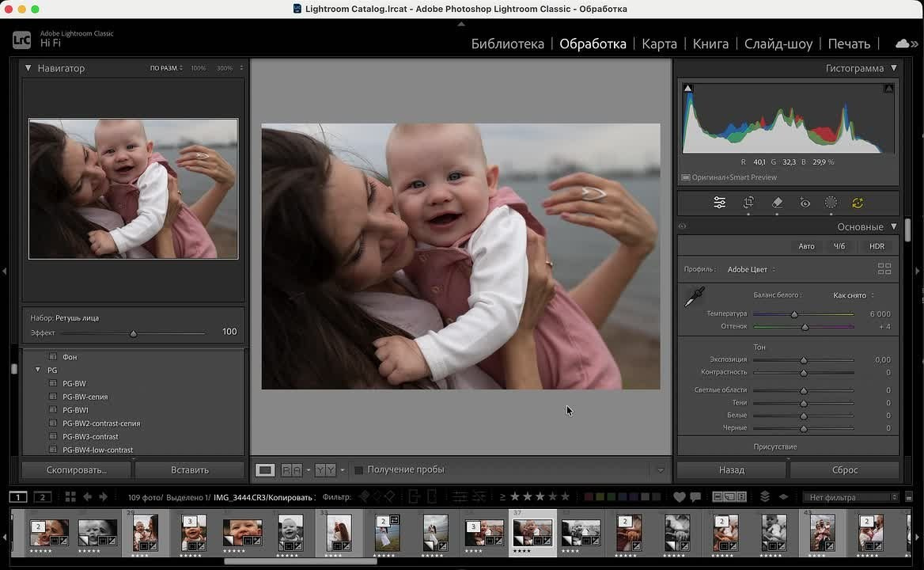Viewport: 924px width, 570px height.
Task: Open the Нет фильтра filter dropdown
Action: coord(850,497)
